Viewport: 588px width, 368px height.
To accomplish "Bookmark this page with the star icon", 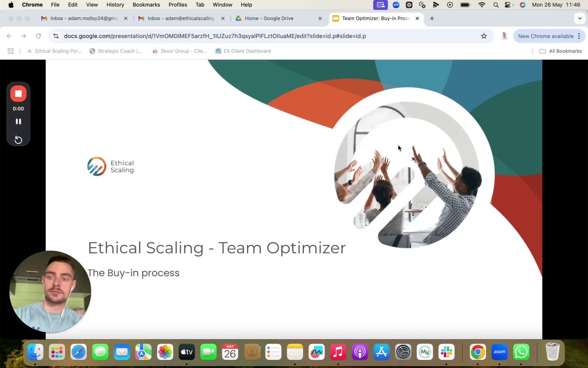I will click(x=484, y=36).
